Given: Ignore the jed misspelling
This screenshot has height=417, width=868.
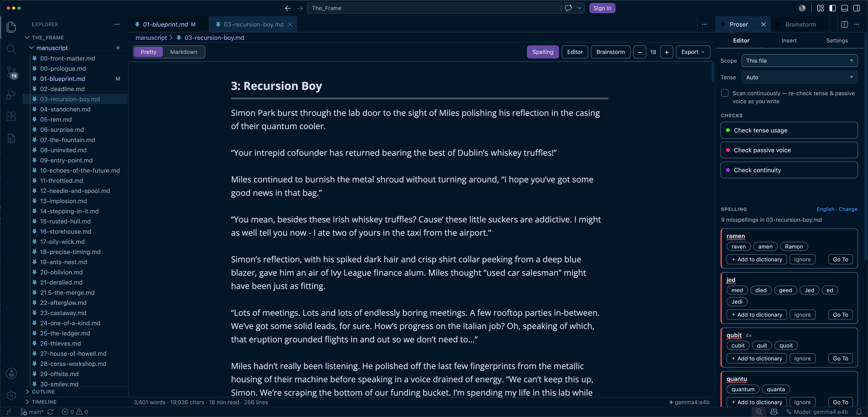Looking at the screenshot, I should tap(802, 315).
